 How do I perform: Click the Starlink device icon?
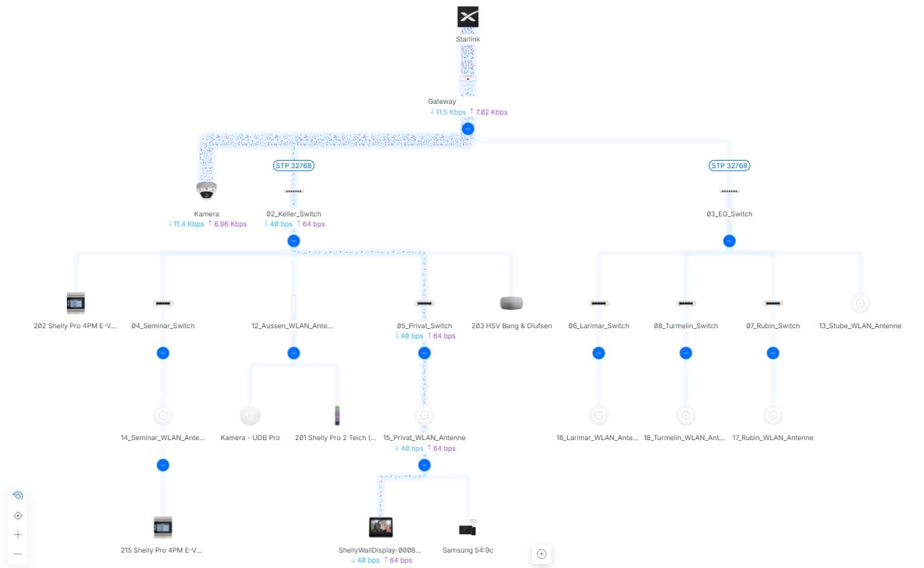(x=467, y=17)
